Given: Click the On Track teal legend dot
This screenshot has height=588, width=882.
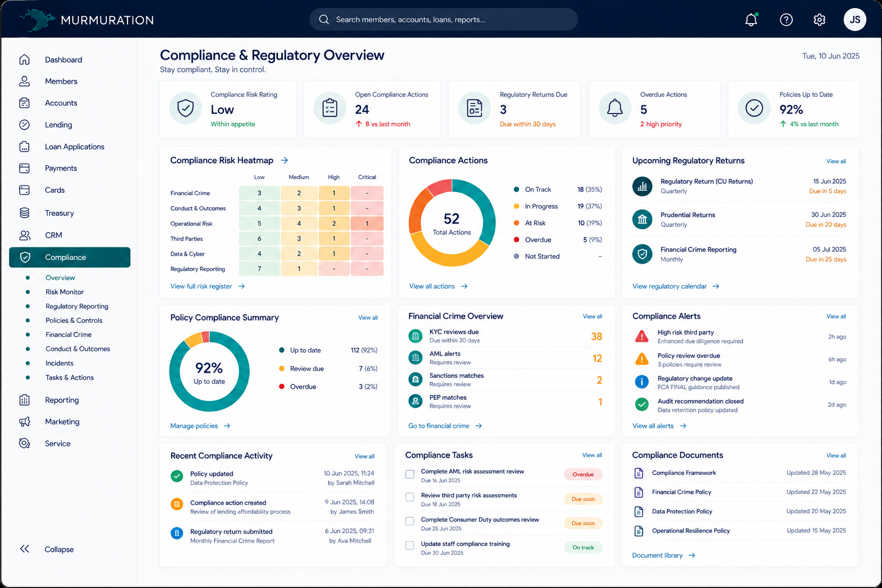Looking at the screenshot, I should (516, 189).
